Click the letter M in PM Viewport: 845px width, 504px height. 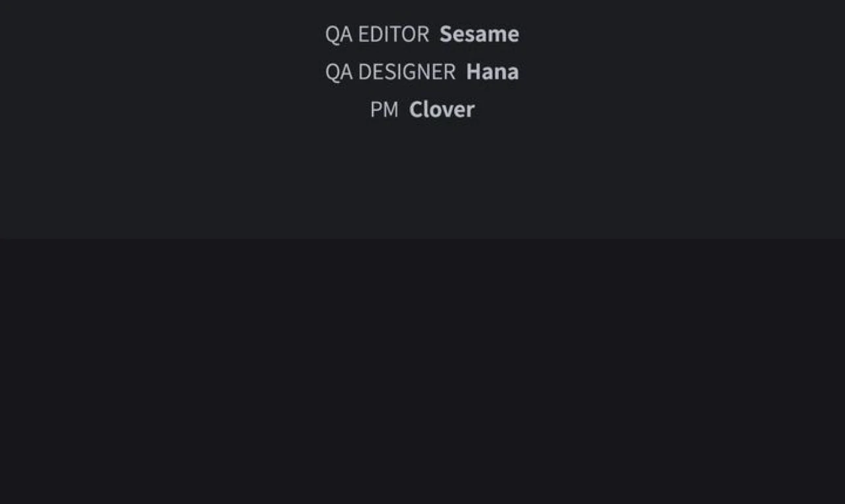(390, 110)
